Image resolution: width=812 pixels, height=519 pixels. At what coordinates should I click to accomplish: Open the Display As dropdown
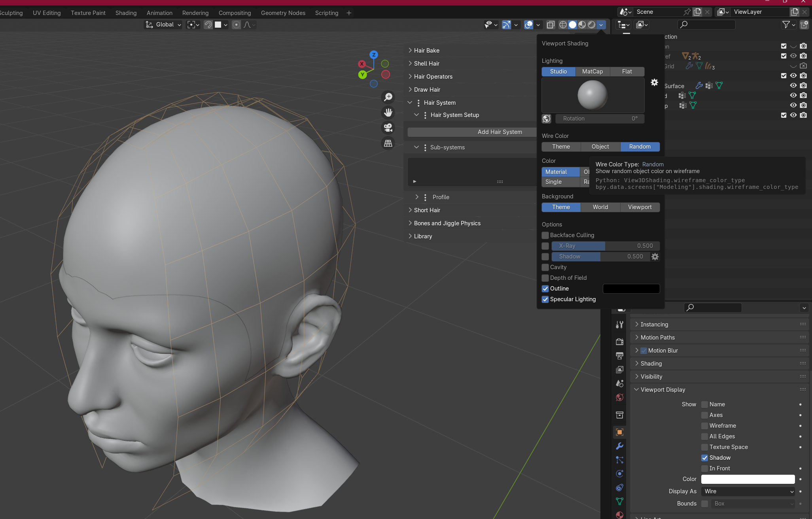(x=748, y=491)
